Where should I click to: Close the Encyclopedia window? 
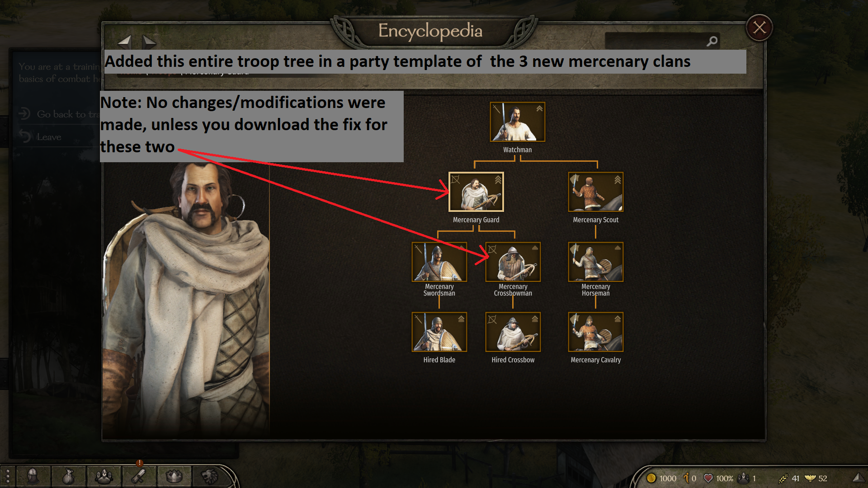click(x=759, y=28)
